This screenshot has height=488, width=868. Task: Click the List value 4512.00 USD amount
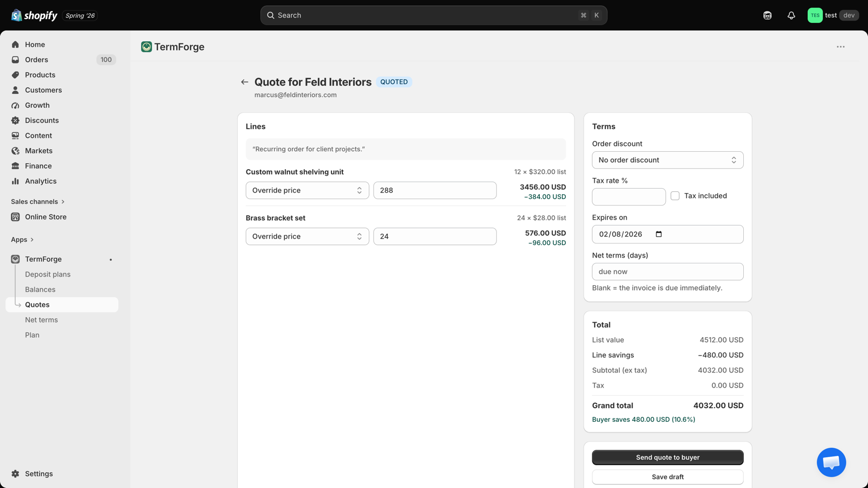coord(722,340)
